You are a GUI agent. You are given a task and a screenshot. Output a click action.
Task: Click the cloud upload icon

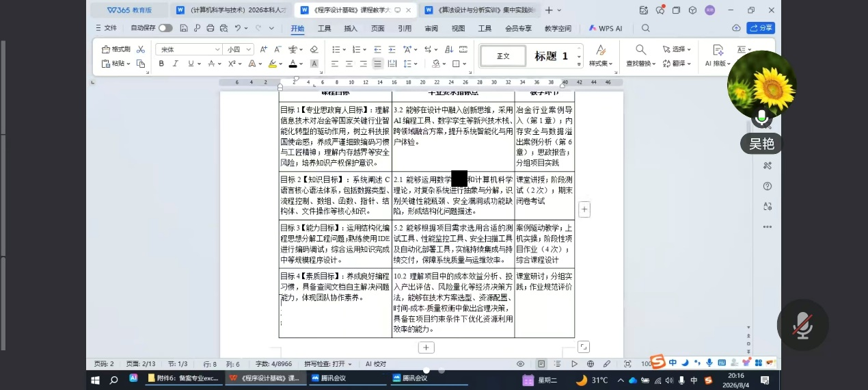coord(736,28)
